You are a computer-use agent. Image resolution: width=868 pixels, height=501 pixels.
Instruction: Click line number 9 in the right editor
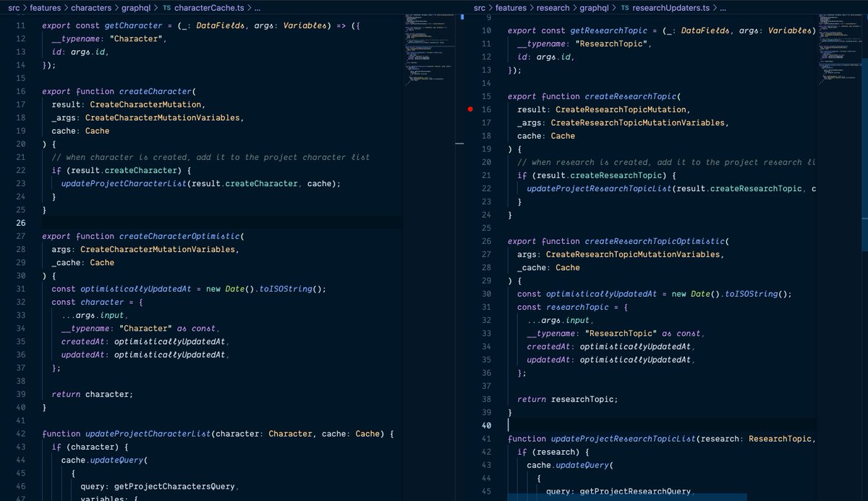click(488, 17)
